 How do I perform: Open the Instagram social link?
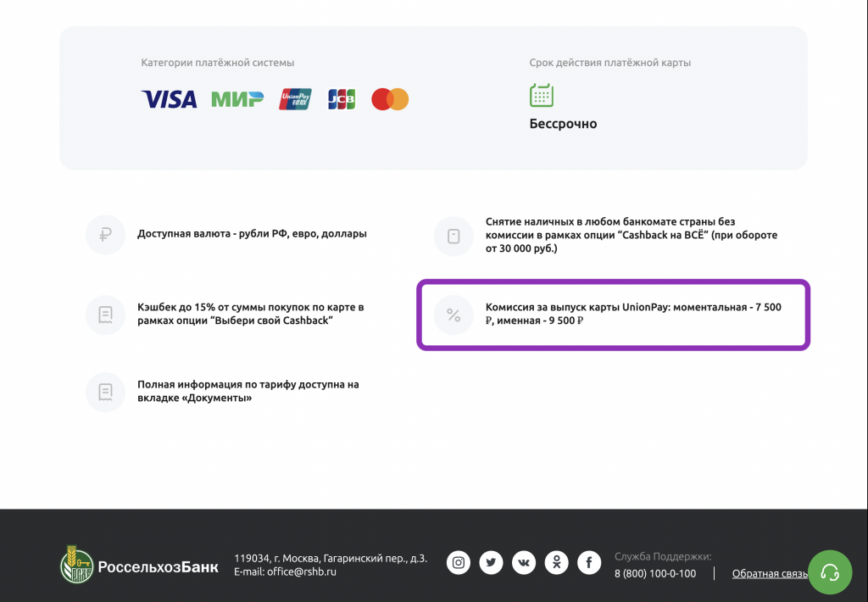pyautogui.click(x=459, y=562)
